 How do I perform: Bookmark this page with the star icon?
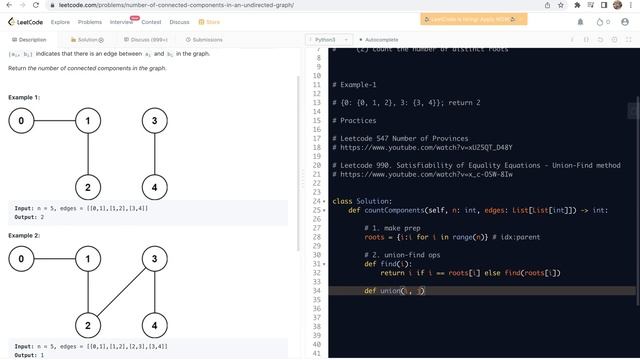pos(561,5)
